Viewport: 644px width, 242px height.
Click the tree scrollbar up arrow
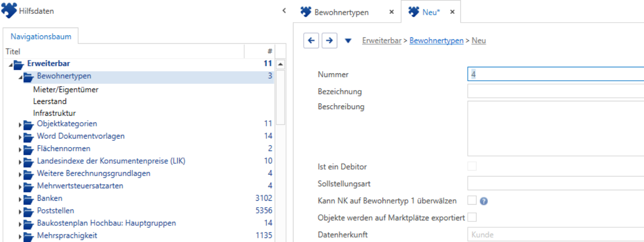tap(280, 64)
